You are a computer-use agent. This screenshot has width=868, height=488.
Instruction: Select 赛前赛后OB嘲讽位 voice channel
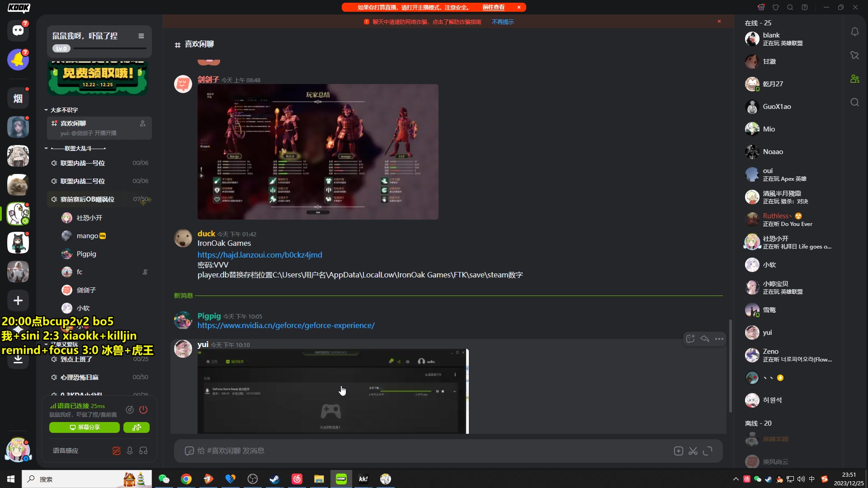point(99,199)
